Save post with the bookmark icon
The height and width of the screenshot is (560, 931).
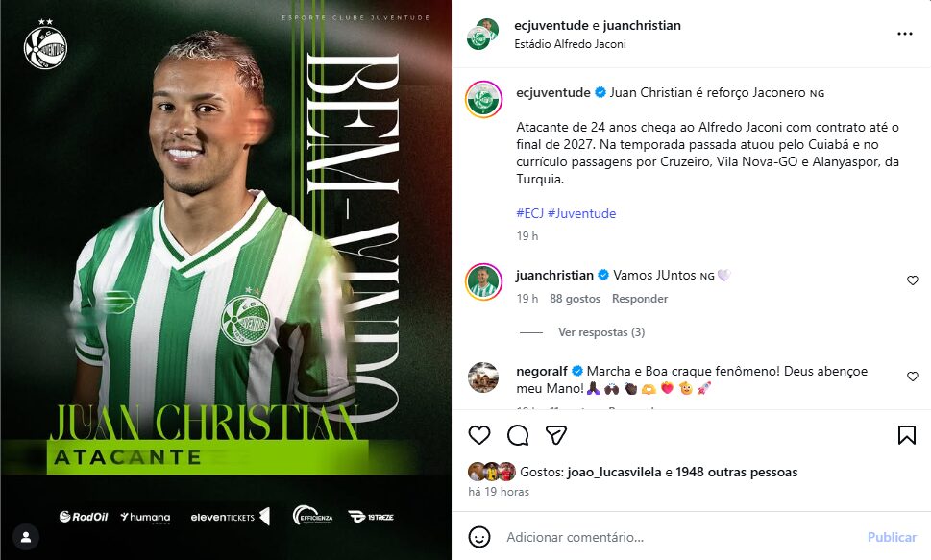tap(907, 435)
